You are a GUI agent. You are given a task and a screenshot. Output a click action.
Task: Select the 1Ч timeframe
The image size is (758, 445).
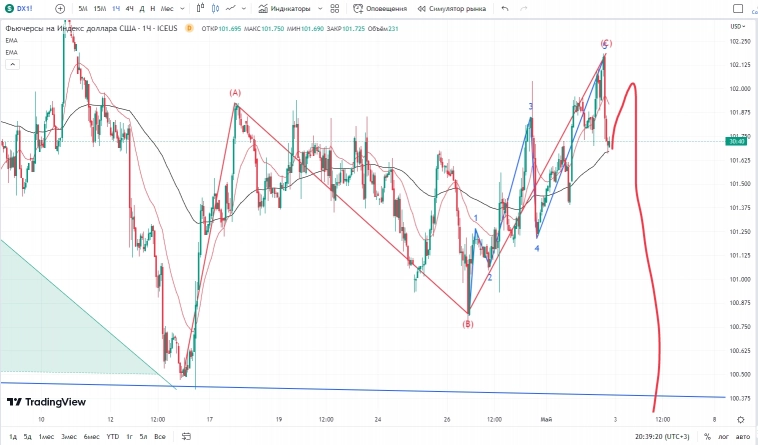tap(116, 9)
